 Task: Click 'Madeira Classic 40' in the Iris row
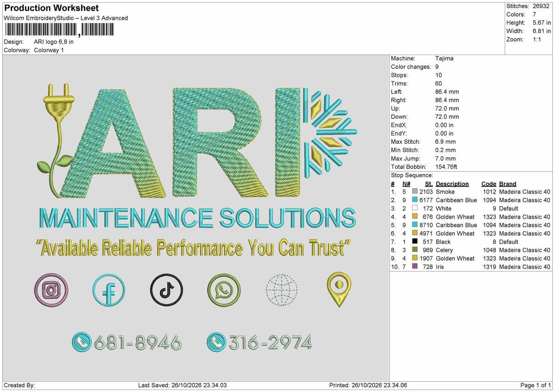(x=525, y=267)
